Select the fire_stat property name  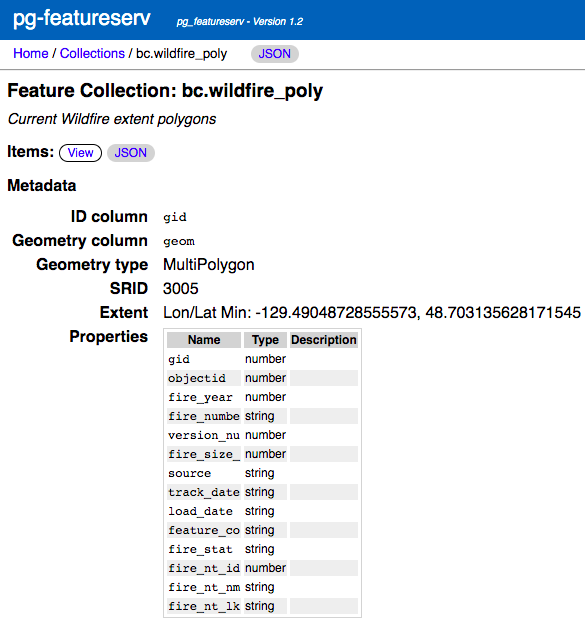(200, 549)
